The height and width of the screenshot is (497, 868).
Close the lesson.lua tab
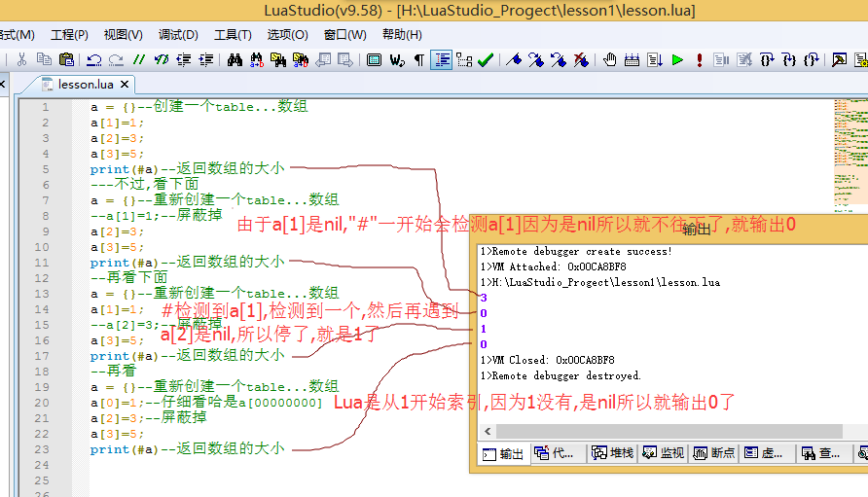(x=125, y=84)
